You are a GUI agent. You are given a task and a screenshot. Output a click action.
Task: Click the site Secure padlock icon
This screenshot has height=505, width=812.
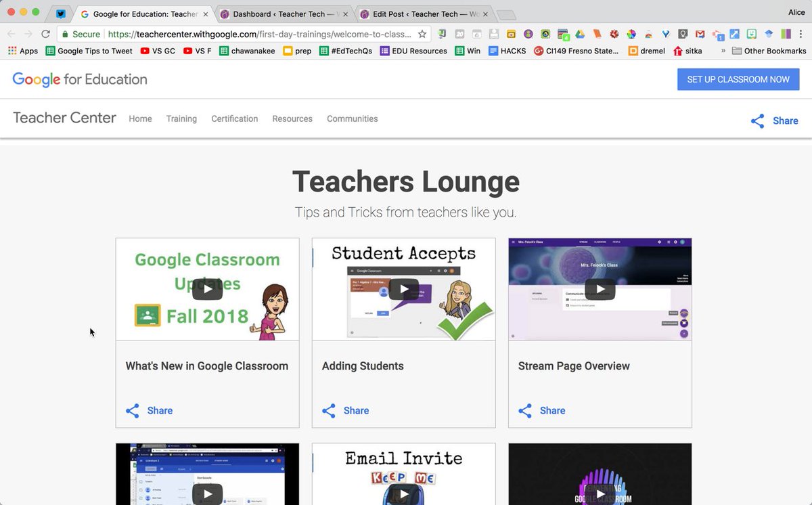click(64, 34)
